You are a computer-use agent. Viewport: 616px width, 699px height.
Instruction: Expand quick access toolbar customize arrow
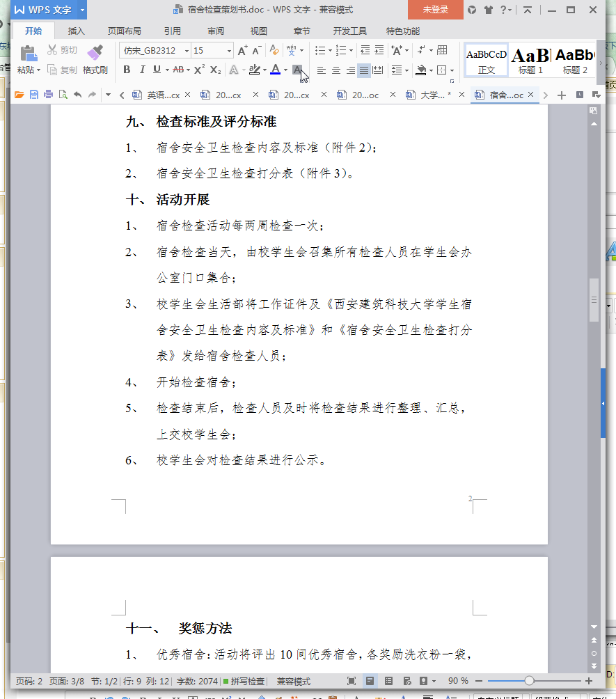tap(108, 95)
